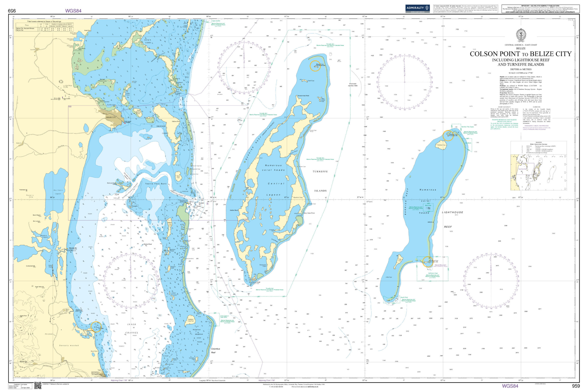Click the QR code at bottom left
This screenshot has width=588, height=391.
point(38,385)
